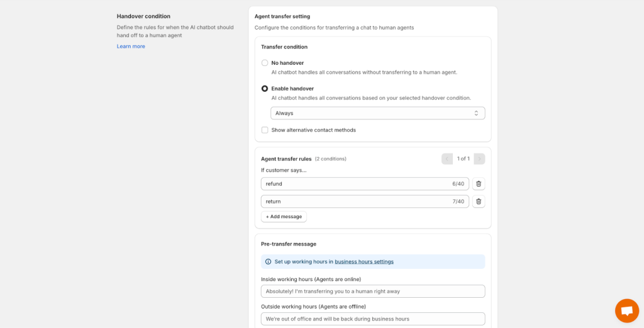Go to previous page of transfer rules
The image size is (644, 328).
447,159
